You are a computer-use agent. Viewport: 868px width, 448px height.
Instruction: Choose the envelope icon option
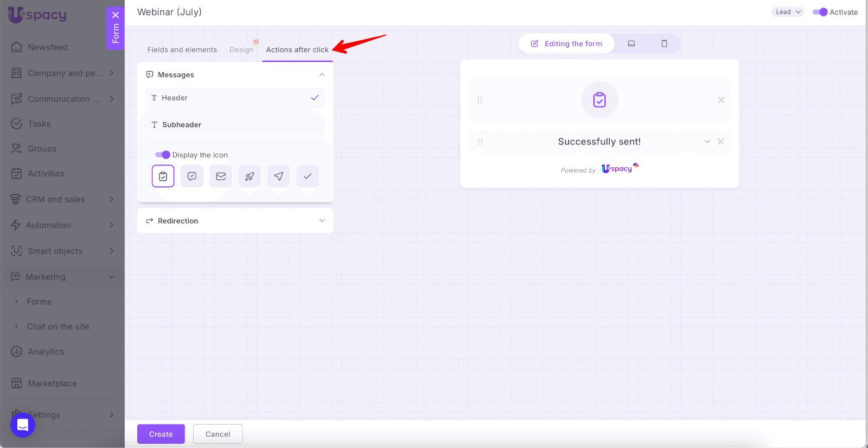click(x=221, y=176)
